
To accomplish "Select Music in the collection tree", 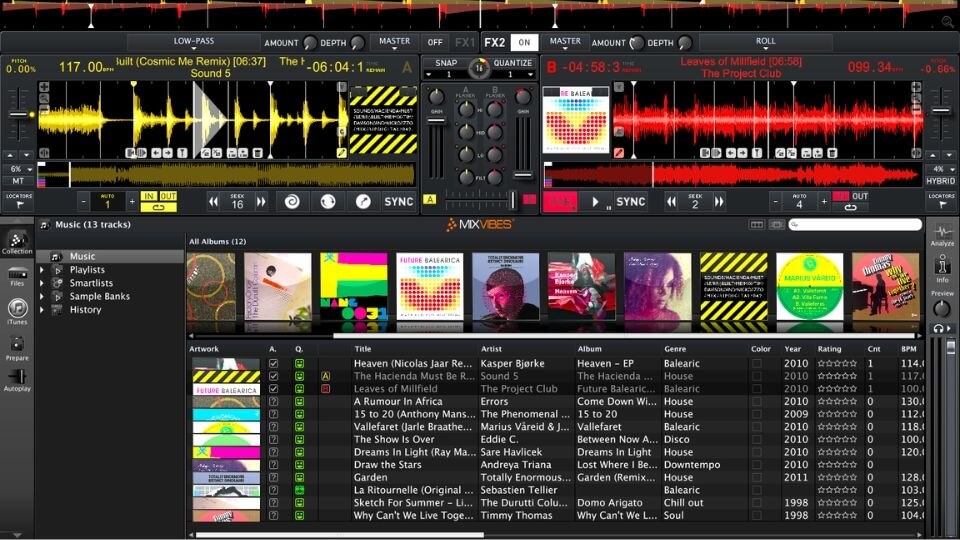I will click(x=110, y=256).
